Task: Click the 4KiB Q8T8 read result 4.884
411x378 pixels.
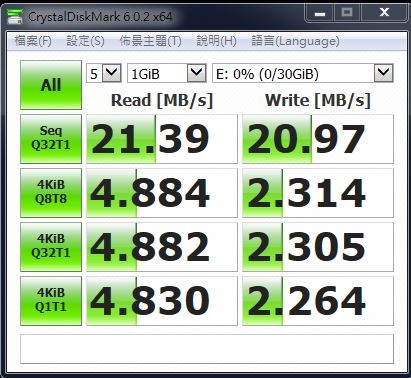Action: [162, 193]
